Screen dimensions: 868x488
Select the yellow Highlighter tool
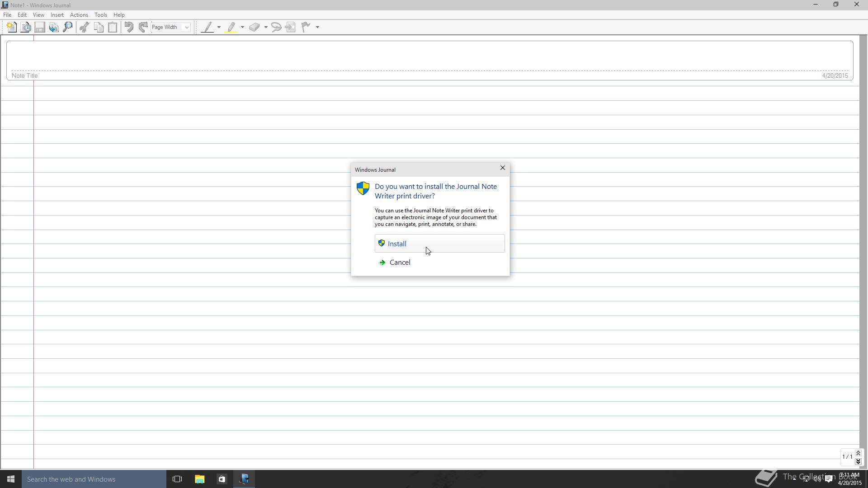231,27
